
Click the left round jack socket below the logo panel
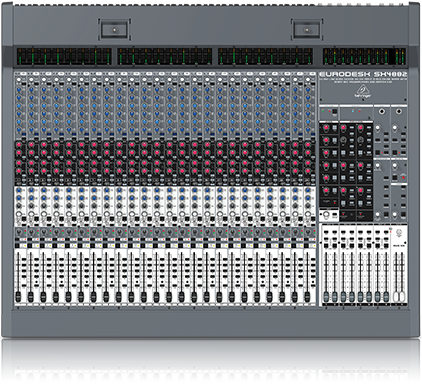[x=382, y=111]
